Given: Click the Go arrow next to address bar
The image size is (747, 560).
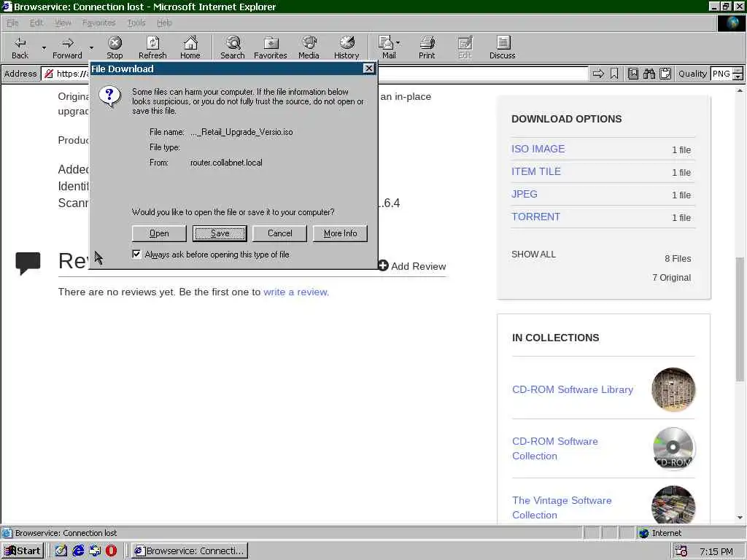Looking at the screenshot, I should click(x=598, y=74).
